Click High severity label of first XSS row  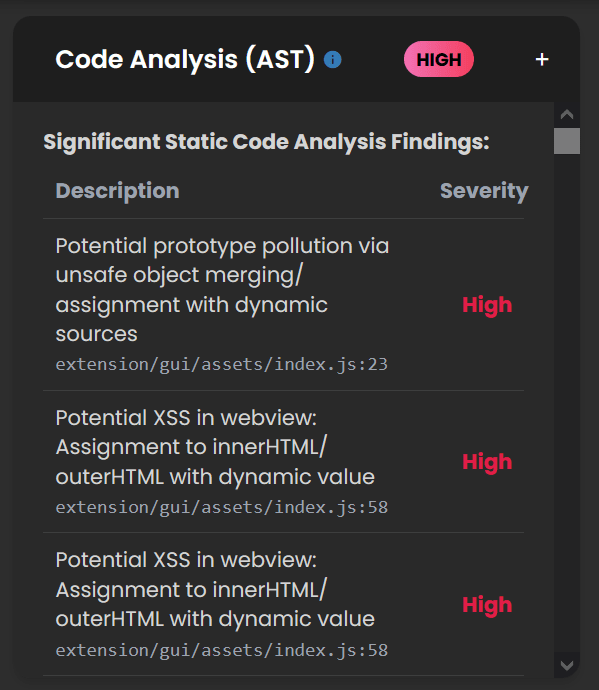pos(487,462)
